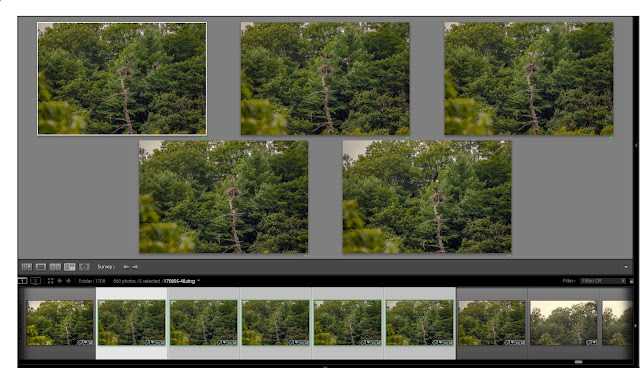The height and width of the screenshot is (368, 640).
Task: Click green label marker under top-left photo
Action: pyautogui.click(x=204, y=138)
